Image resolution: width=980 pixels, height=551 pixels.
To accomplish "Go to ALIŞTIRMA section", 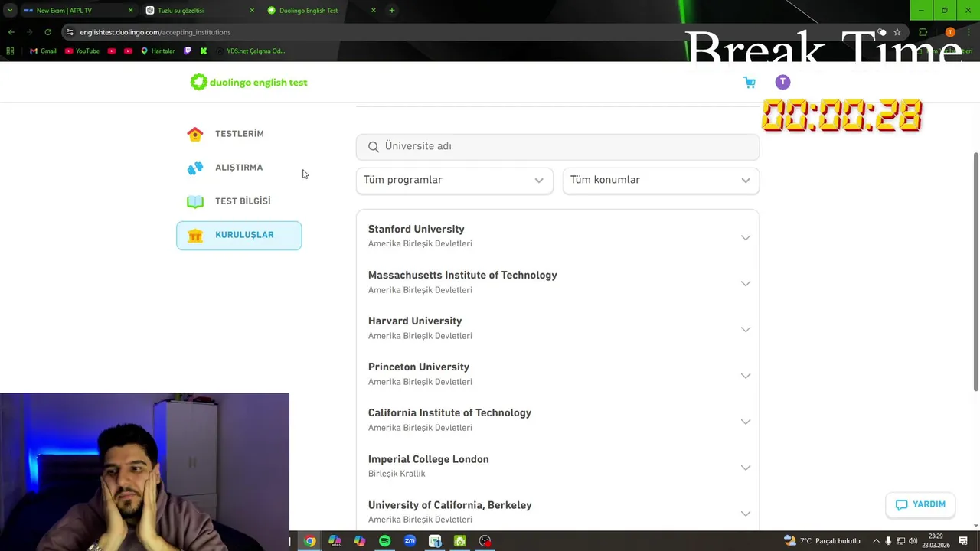I will click(x=239, y=168).
